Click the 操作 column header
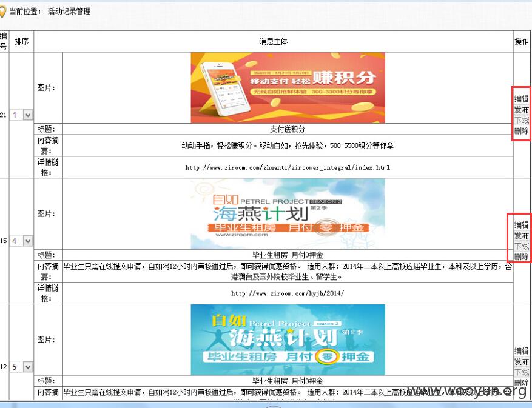The image size is (532, 408). [x=522, y=41]
